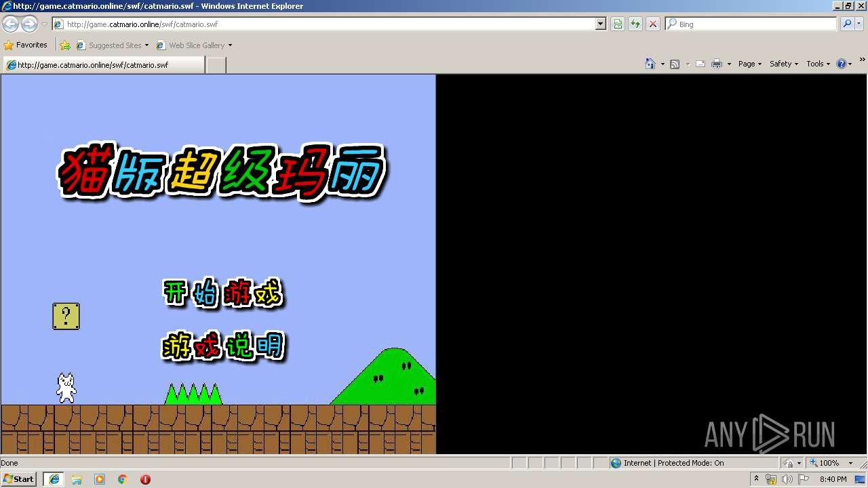Open the Favorites star button
868x488 pixels.
pos(26,45)
